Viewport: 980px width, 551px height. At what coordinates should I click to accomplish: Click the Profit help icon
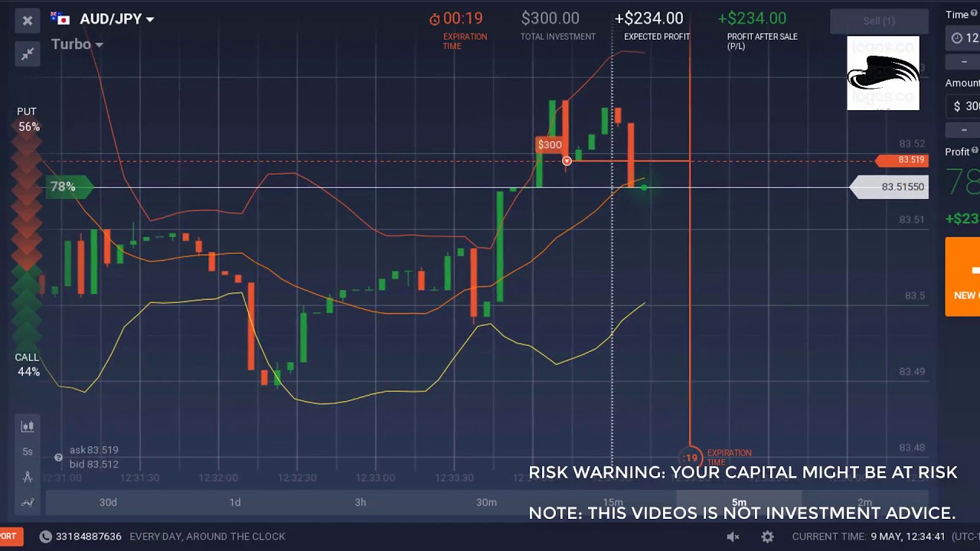coord(975,151)
